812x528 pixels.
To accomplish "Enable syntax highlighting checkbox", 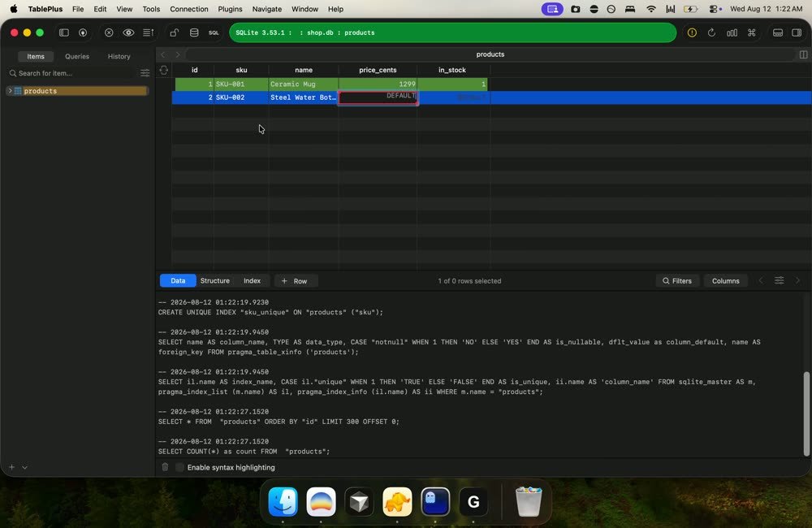I will (x=179, y=467).
